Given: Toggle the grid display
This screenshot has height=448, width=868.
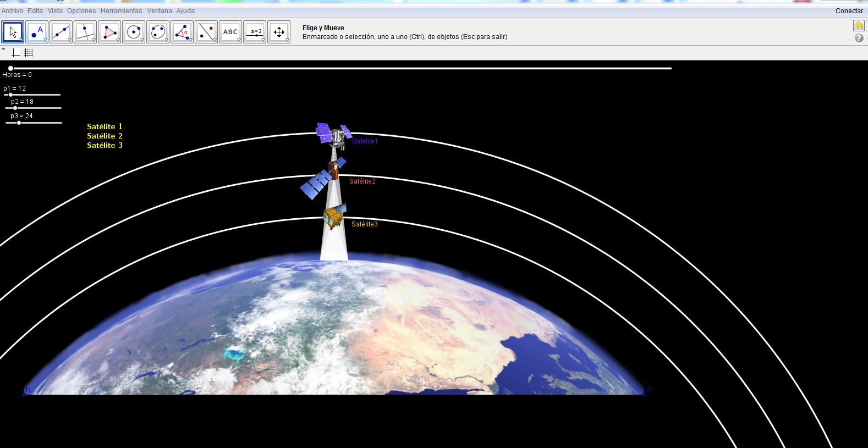Looking at the screenshot, I should [x=29, y=53].
